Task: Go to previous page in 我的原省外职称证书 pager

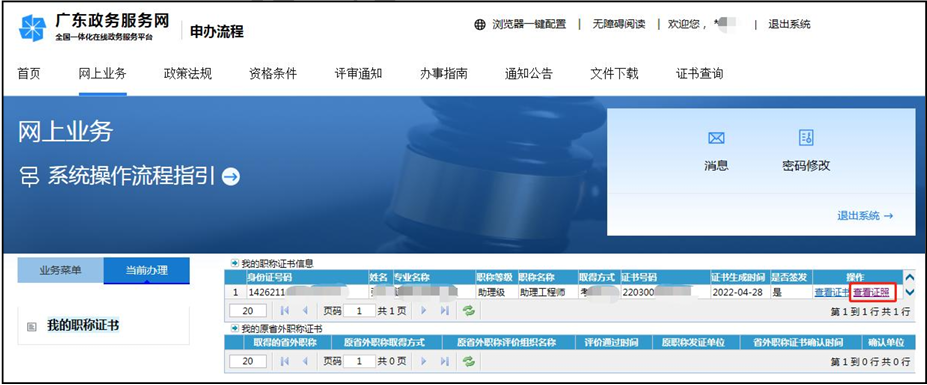Action: [305, 361]
